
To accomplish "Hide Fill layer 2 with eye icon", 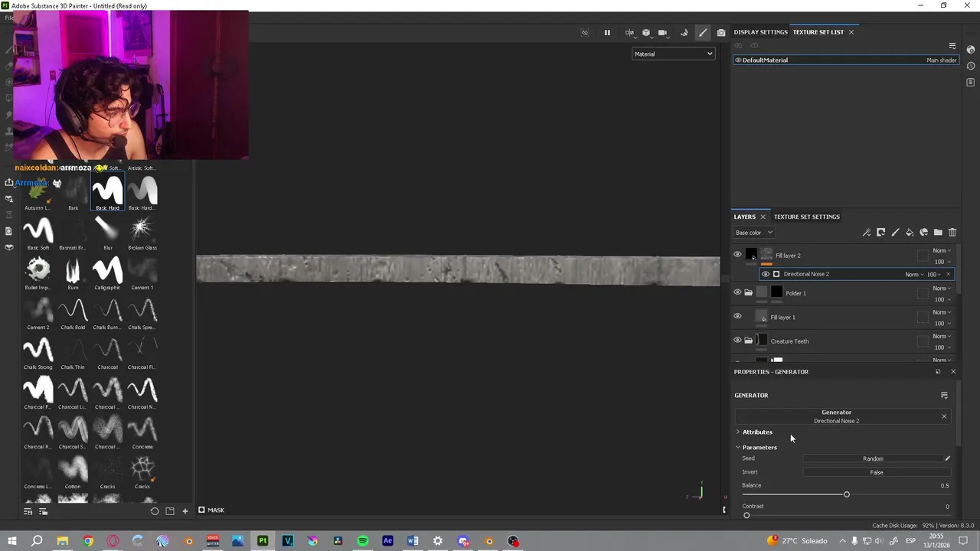I will tap(737, 255).
